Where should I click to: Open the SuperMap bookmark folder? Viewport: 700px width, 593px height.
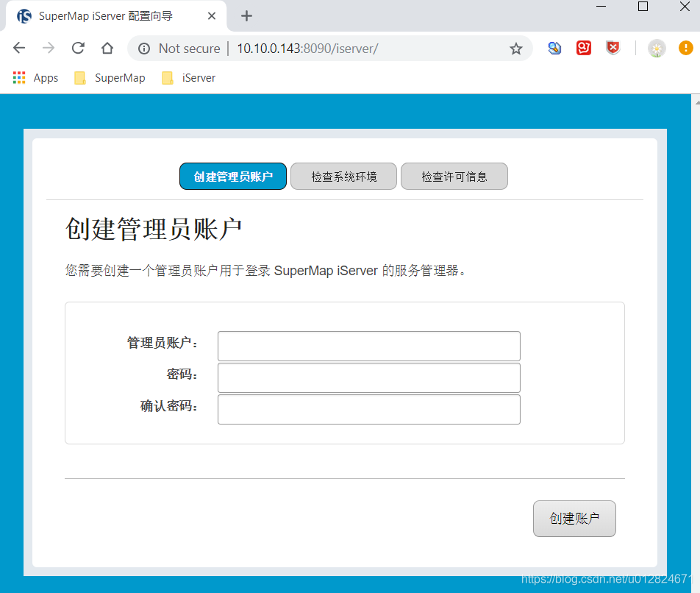pos(110,78)
